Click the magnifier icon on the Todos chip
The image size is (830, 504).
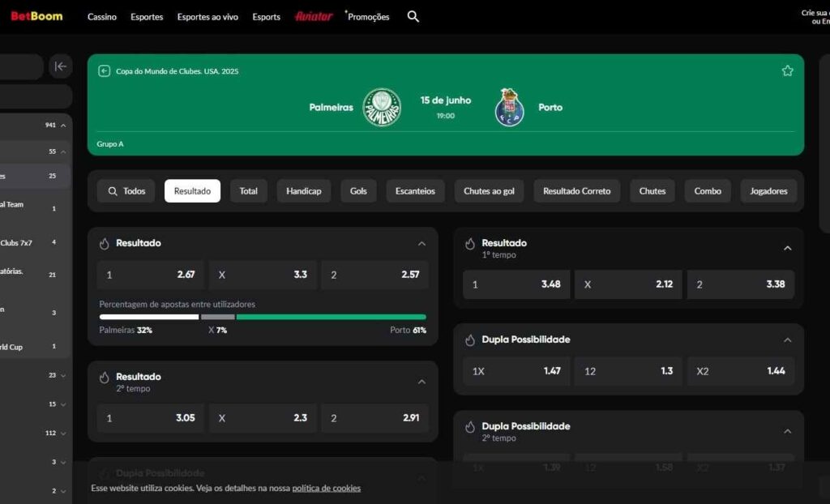click(113, 190)
